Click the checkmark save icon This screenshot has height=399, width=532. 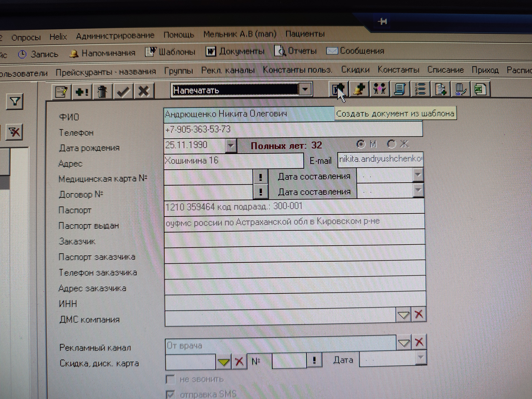pyautogui.click(x=123, y=91)
